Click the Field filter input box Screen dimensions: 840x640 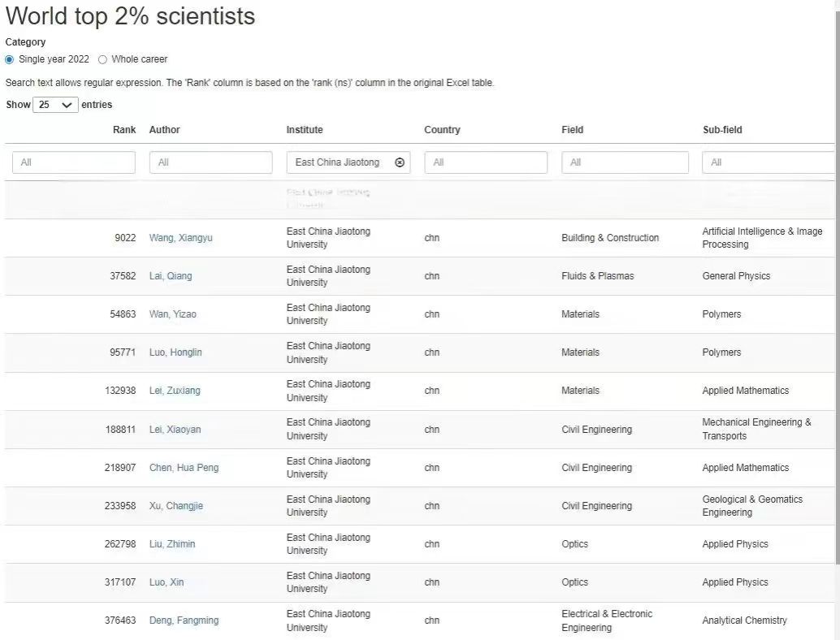(x=625, y=162)
